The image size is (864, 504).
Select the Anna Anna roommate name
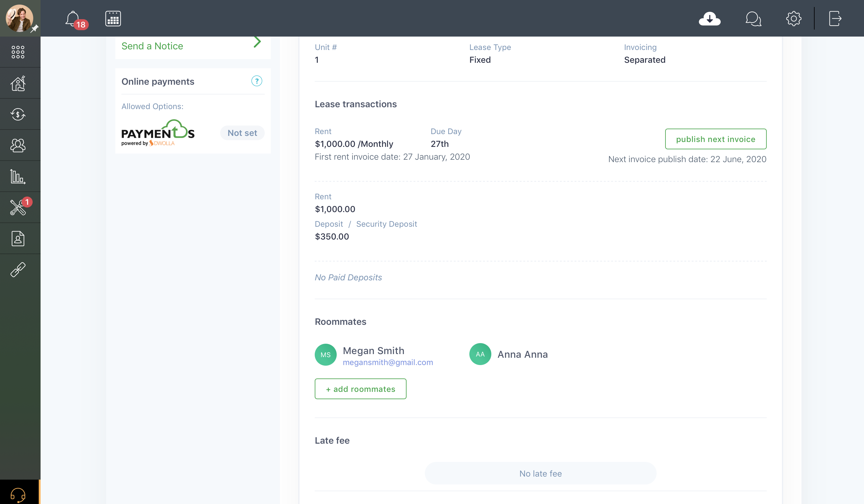(522, 354)
